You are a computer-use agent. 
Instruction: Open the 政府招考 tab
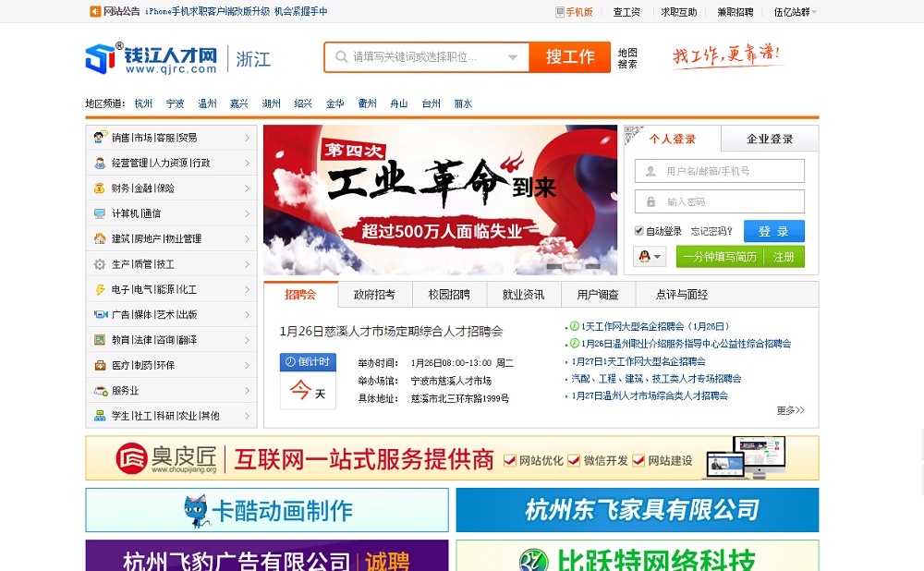[x=375, y=295]
